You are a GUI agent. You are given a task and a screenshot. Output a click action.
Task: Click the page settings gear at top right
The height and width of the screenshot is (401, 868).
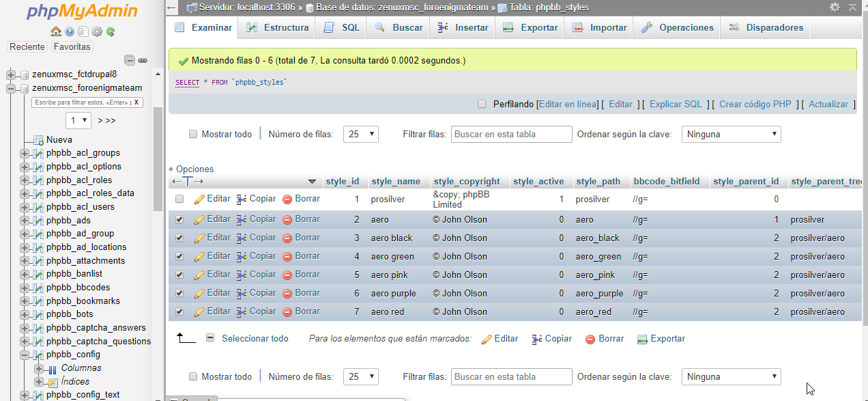(835, 7)
